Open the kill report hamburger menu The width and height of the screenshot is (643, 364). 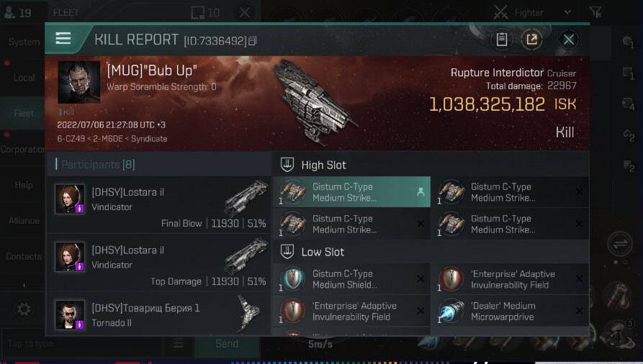pos(63,39)
